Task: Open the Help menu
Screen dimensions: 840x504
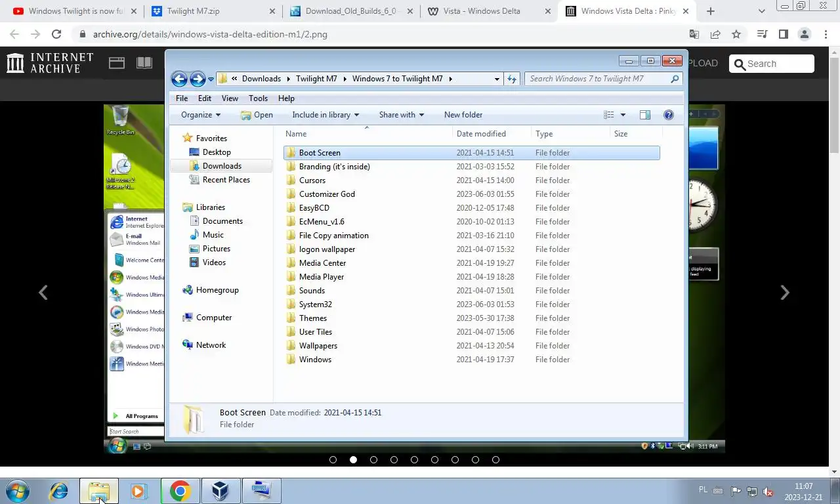Action: 286,98
